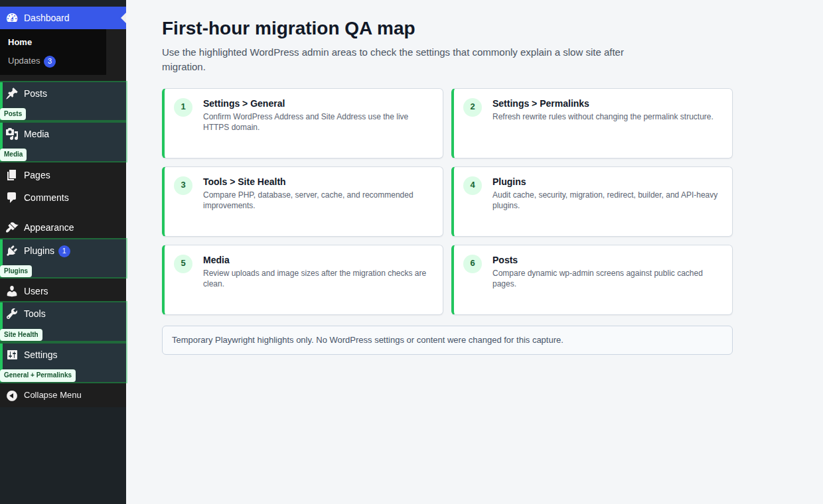Screen dimensions: 823x504
Task: Click 'Refresh rewrite rules' description text
Action: tap(603, 117)
